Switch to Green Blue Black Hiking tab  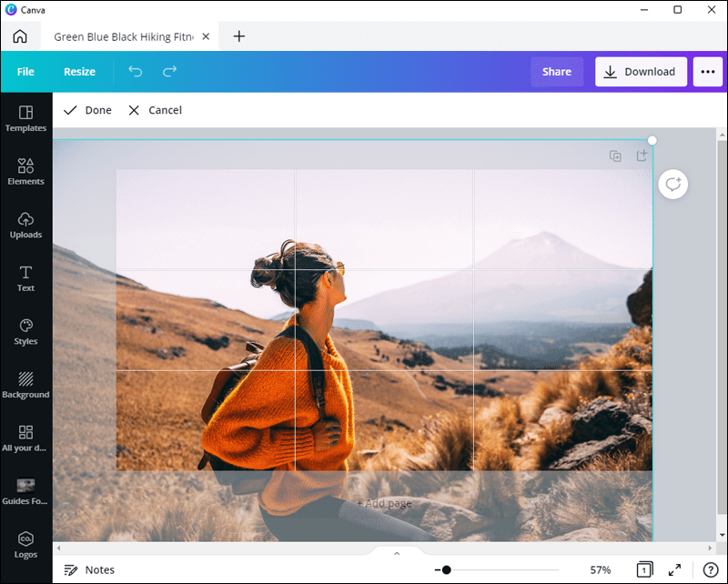pos(124,36)
